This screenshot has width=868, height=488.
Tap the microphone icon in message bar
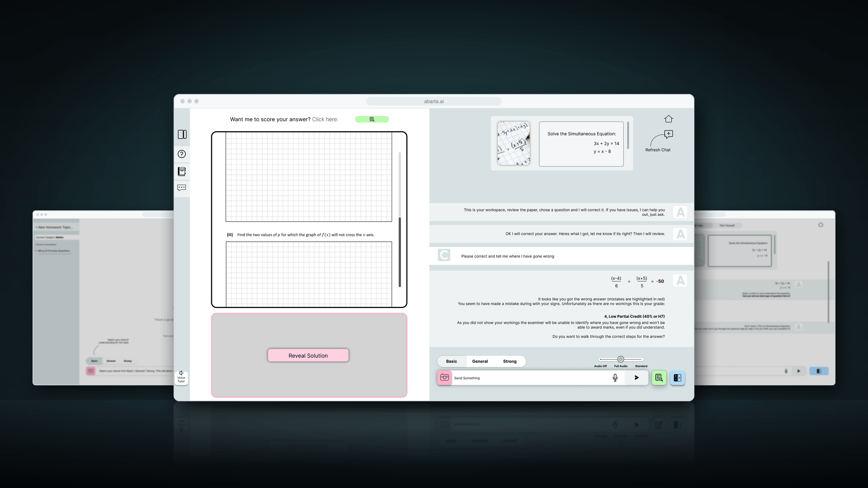pyautogui.click(x=615, y=378)
